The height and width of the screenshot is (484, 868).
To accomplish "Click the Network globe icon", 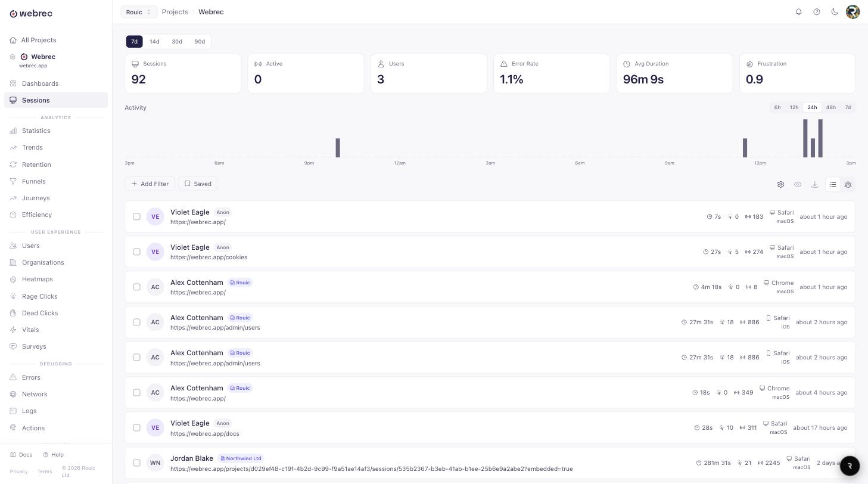I will tap(13, 394).
